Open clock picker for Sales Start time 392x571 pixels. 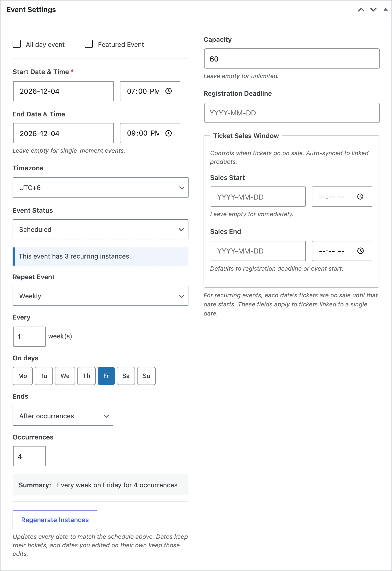coord(360,197)
